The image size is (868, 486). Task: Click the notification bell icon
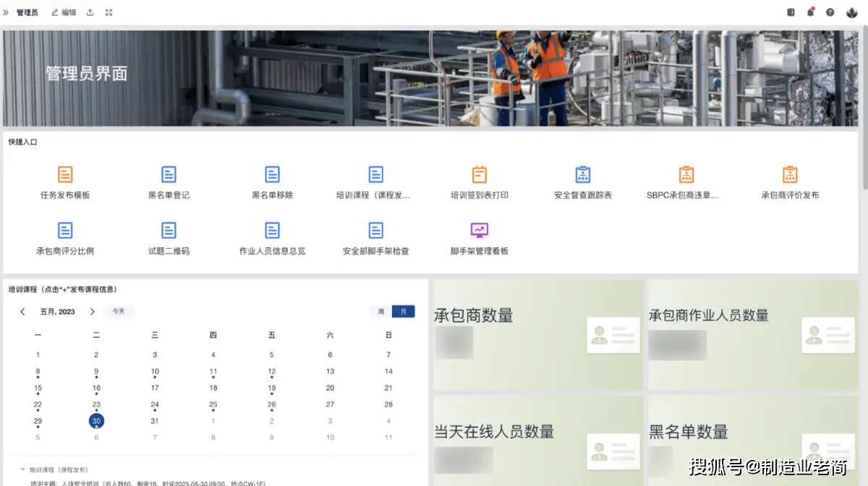pos(810,12)
